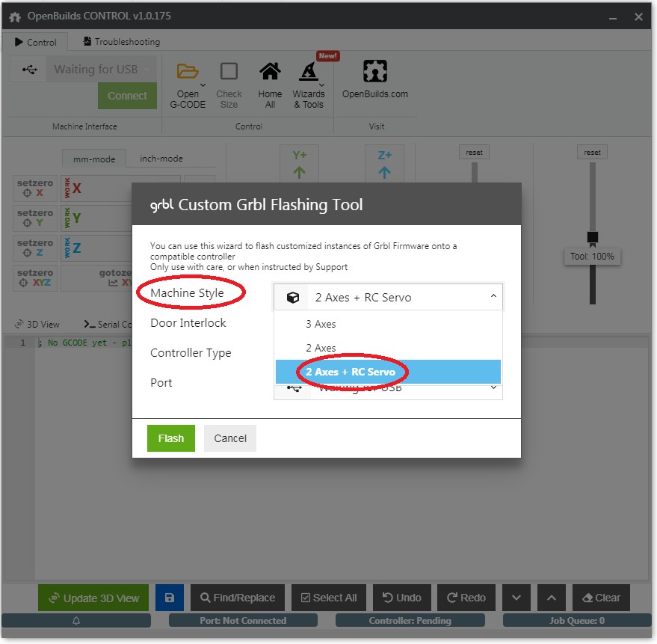Click the Find/Replace button
Screen dimensions: 657x644
pyautogui.click(x=238, y=598)
